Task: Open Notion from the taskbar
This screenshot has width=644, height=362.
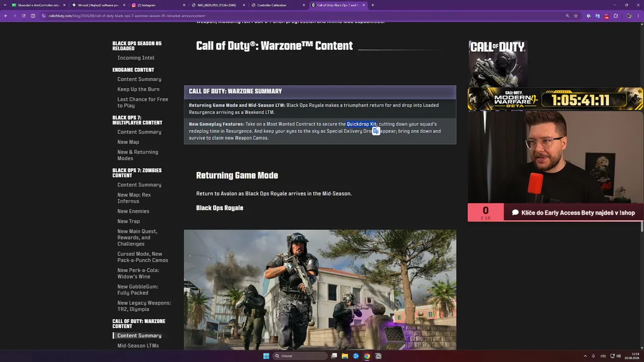Action: pyautogui.click(x=378, y=356)
